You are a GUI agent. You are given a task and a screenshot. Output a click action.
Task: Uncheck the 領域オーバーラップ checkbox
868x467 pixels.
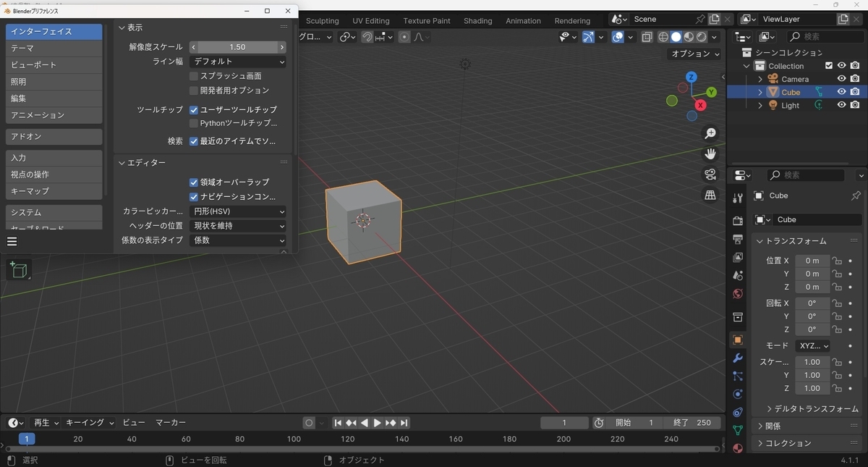(x=194, y=182)
